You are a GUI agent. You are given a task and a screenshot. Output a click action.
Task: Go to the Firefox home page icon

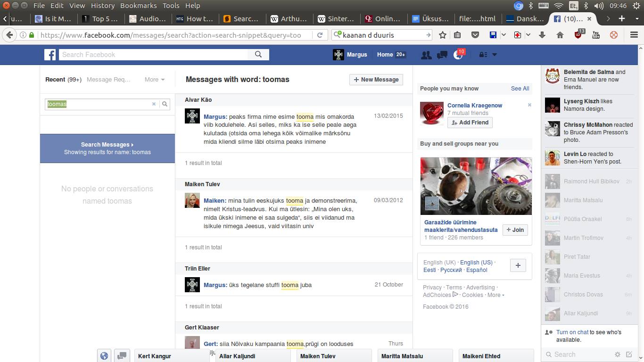click(x=560, y=35)
